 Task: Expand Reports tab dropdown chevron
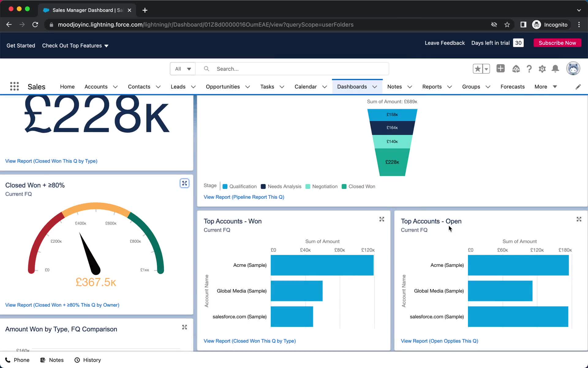pyautogui.click(x=449, y=87)
